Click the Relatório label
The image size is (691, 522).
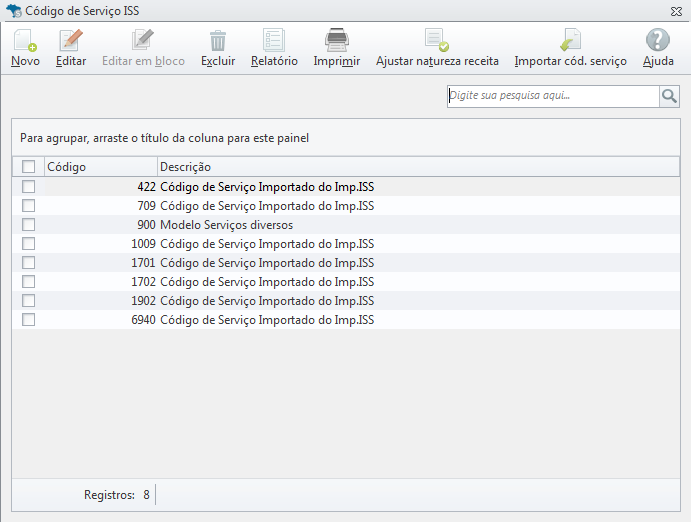(x=274, y=61)
